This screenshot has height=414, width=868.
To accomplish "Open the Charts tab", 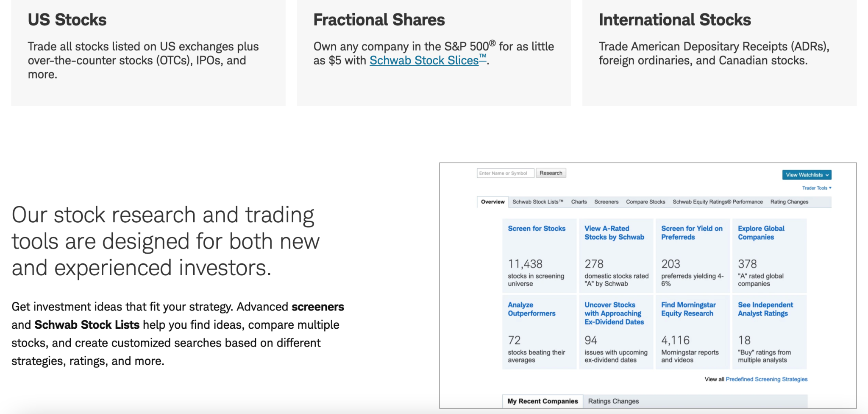I will point(579,202).
